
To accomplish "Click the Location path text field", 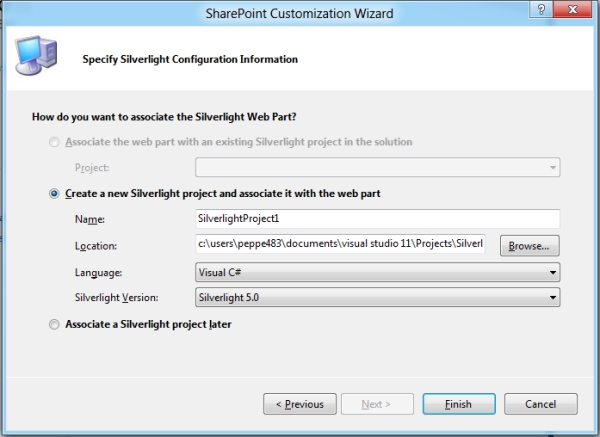I will click(341, 244).
